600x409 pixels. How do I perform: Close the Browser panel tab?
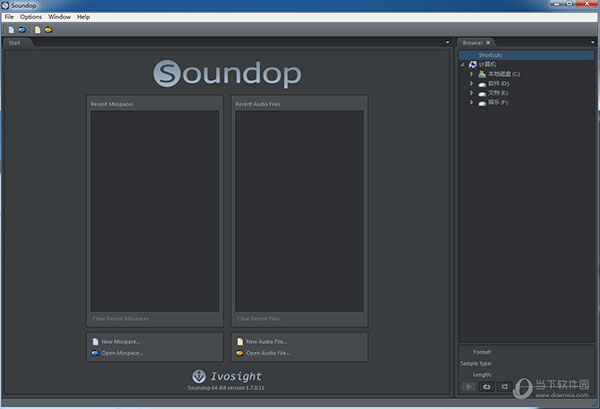click(x=488, y=42)
